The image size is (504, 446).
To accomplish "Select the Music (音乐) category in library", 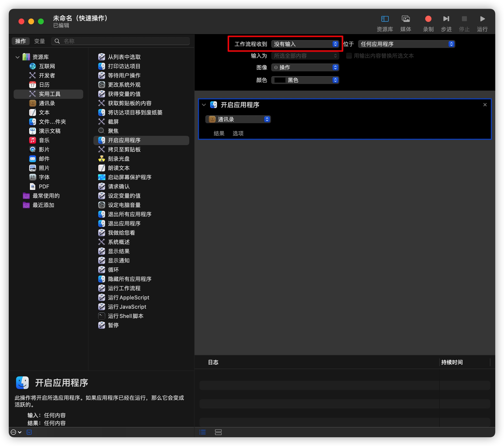I will pos(44,140).
